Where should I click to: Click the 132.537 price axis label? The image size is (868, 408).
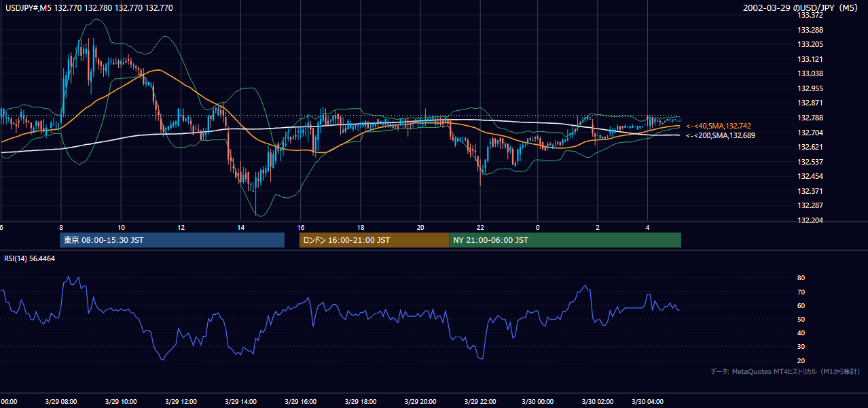(x=810, y=162)
